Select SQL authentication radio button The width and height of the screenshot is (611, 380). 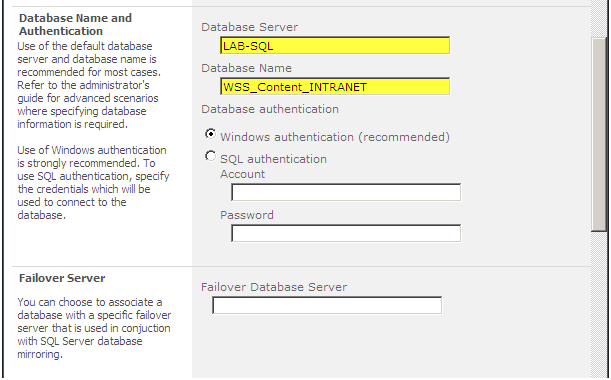(210, 156)
